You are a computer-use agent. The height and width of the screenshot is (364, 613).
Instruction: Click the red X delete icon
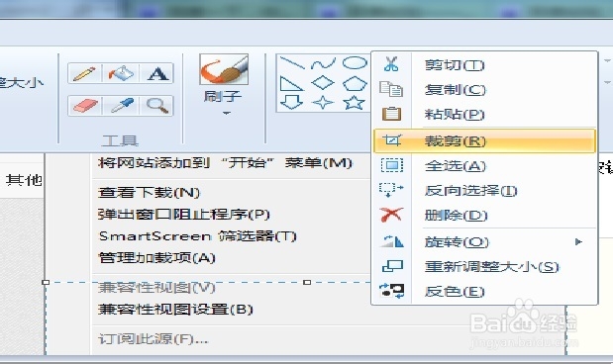click(391, 215)
